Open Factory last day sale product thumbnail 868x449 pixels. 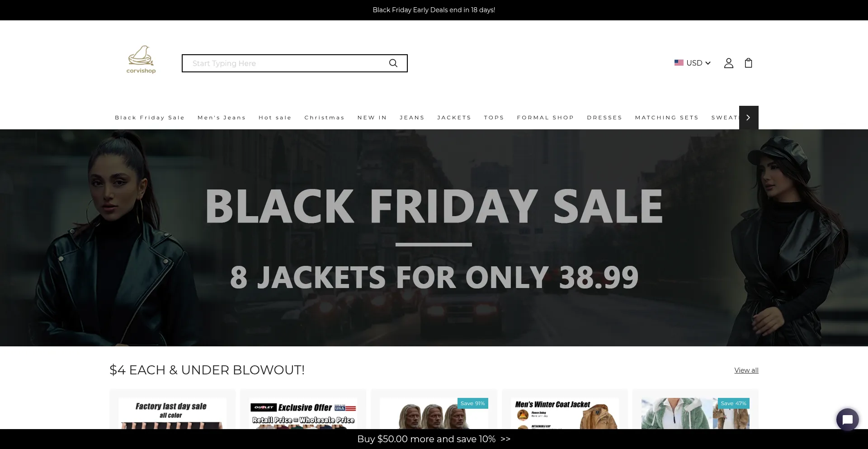[172, 413]
